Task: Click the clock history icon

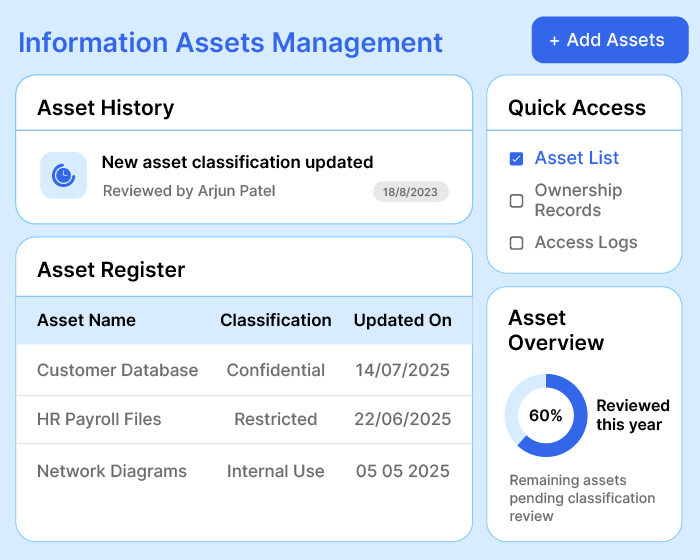Action: pos(63,175)
